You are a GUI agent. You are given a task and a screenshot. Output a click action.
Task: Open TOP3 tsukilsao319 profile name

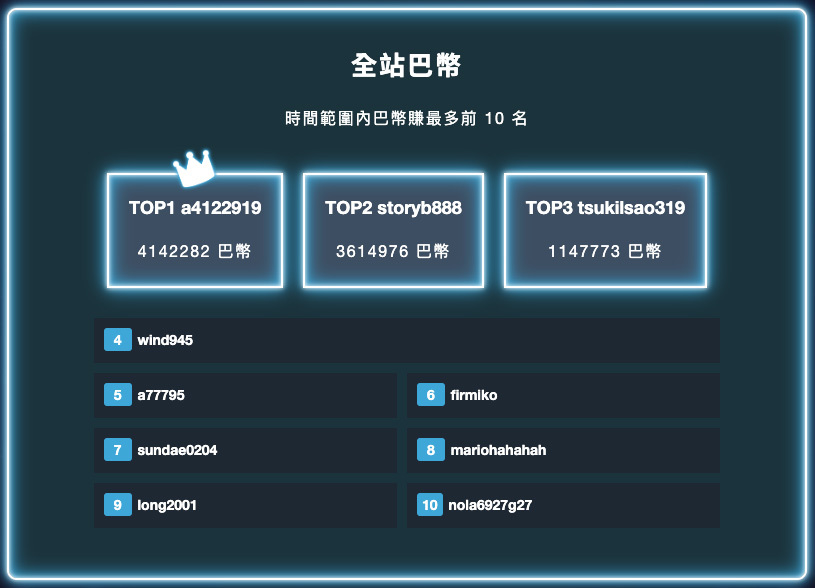tap(605, 208)
